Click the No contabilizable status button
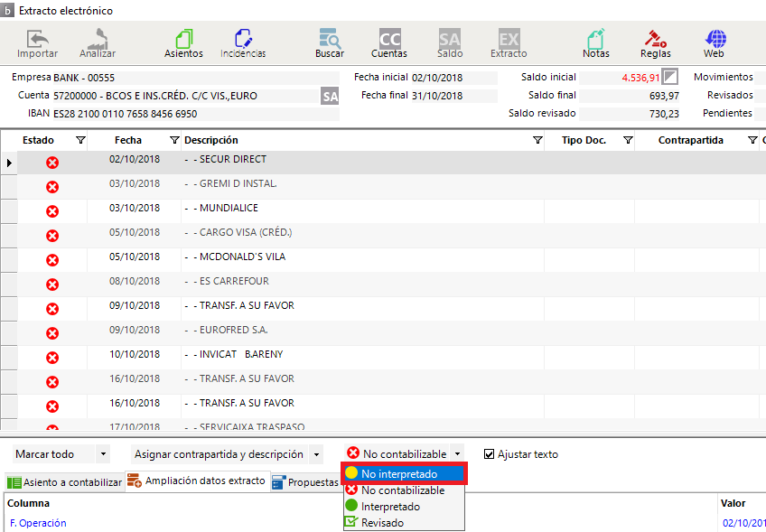 click(397, 454)
